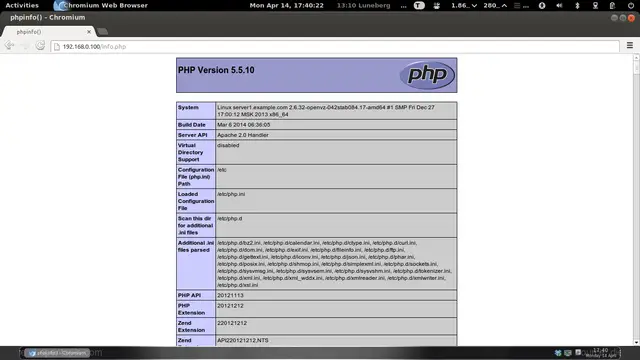
Task: Click the PHP Extension value 20121212
Action: click(x=230, y=306)
